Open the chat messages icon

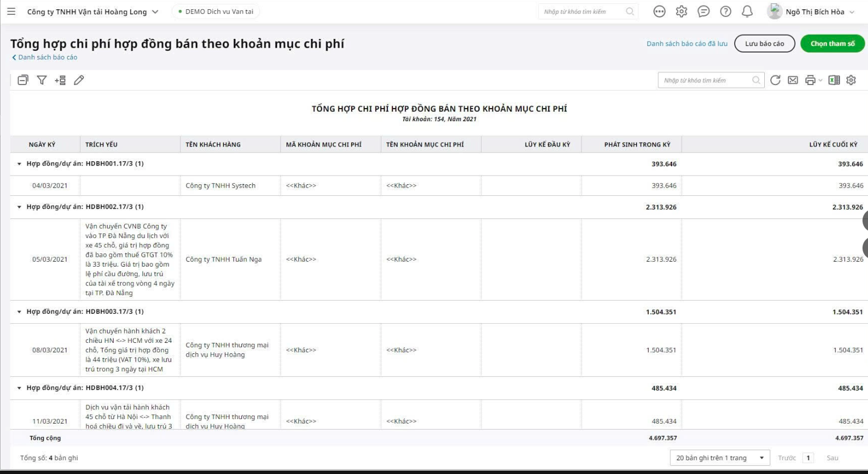coord(703,12)
